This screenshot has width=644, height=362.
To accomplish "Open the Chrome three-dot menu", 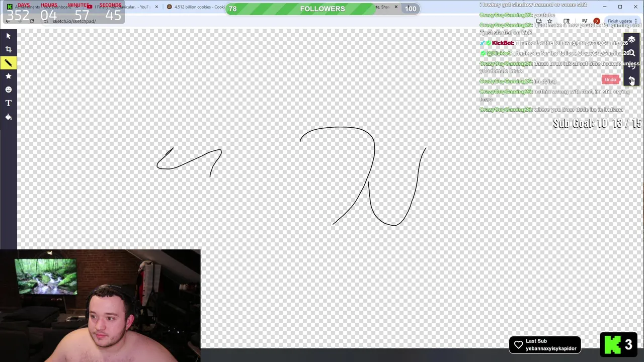I will 636,21.
